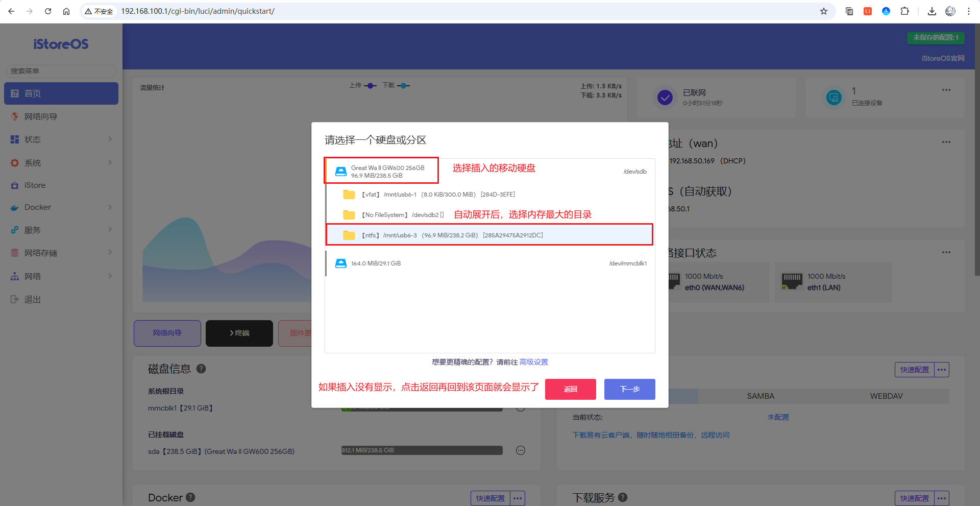Viewport: 980px width, 506px height.
Task: Open more menu beside 下载服务 快速配置
Action: point(942,498)
